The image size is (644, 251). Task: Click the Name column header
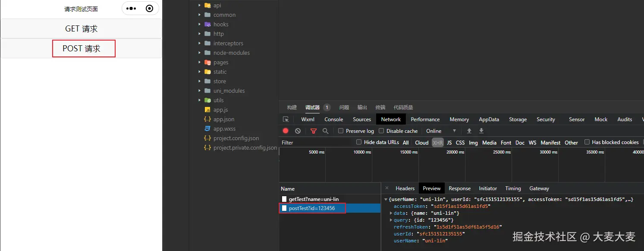pyautogui.click(x=330, y=189)
